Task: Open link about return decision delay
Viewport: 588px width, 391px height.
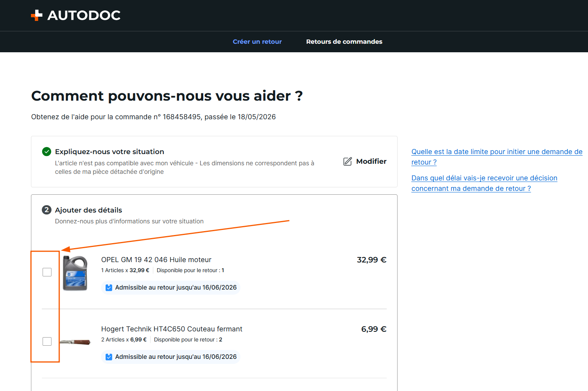Action: 484,183
